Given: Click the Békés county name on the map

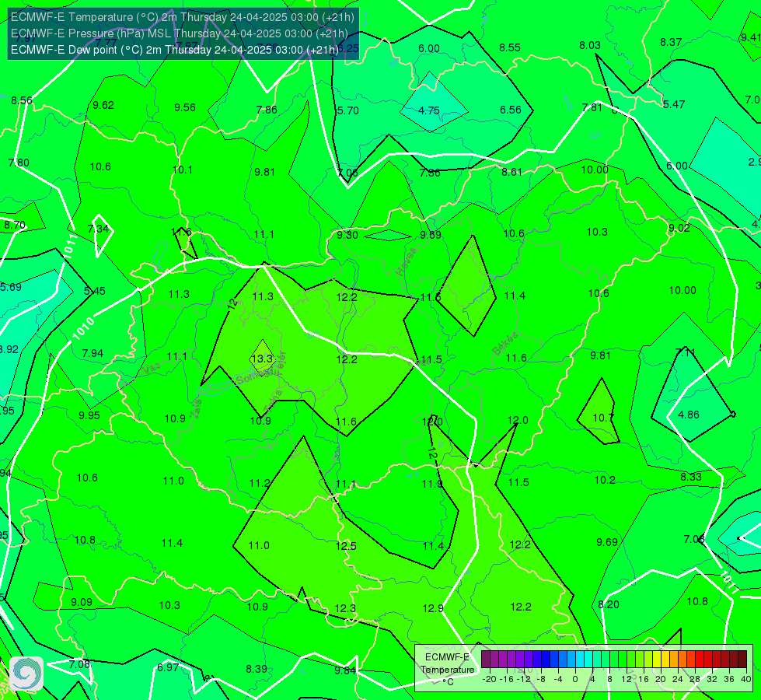Looking at the screenshot, I should tap(504, 344).
